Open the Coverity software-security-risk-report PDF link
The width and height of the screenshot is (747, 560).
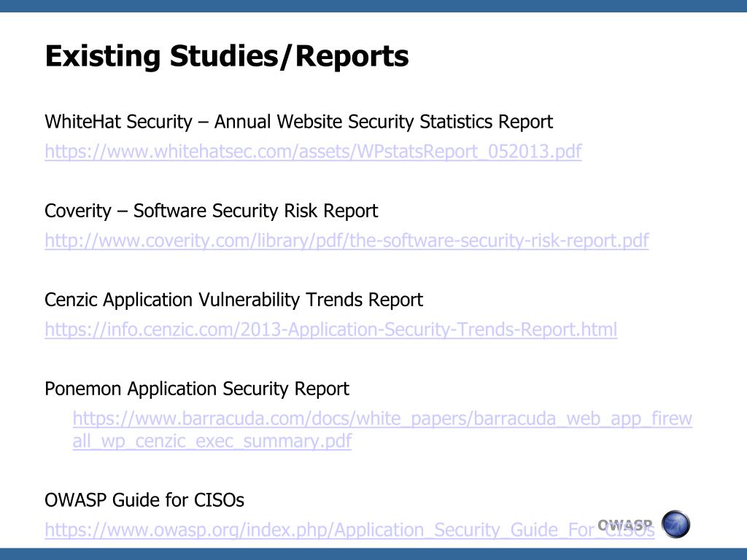pyautogui.click(x=347, y=241)
